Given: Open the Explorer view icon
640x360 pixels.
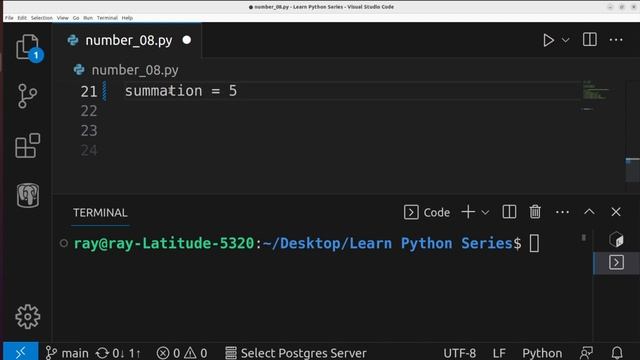Looking at the screenshot, I should tap(27, 47).
